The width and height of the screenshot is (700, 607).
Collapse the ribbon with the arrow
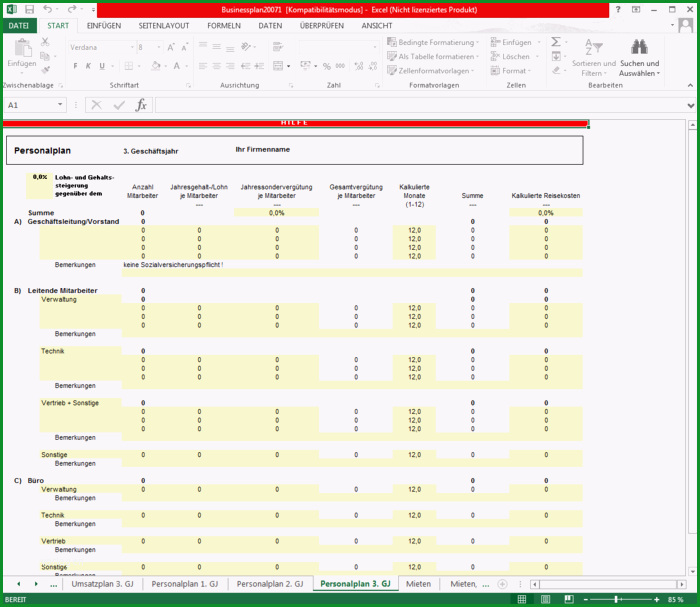click(690, 85)
